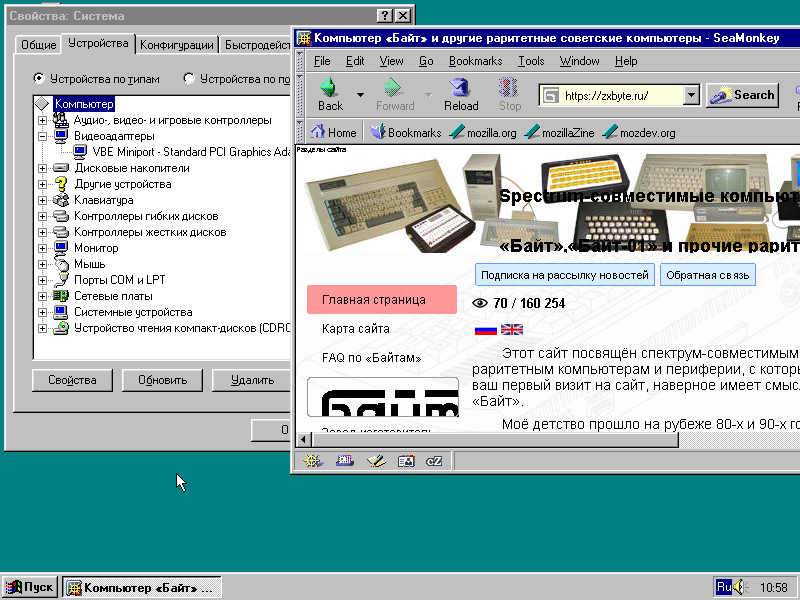Viewport: 800px width, 600px height.
Task: Expand the Контроллеры жестких дисков node
Action: point(42,232)
